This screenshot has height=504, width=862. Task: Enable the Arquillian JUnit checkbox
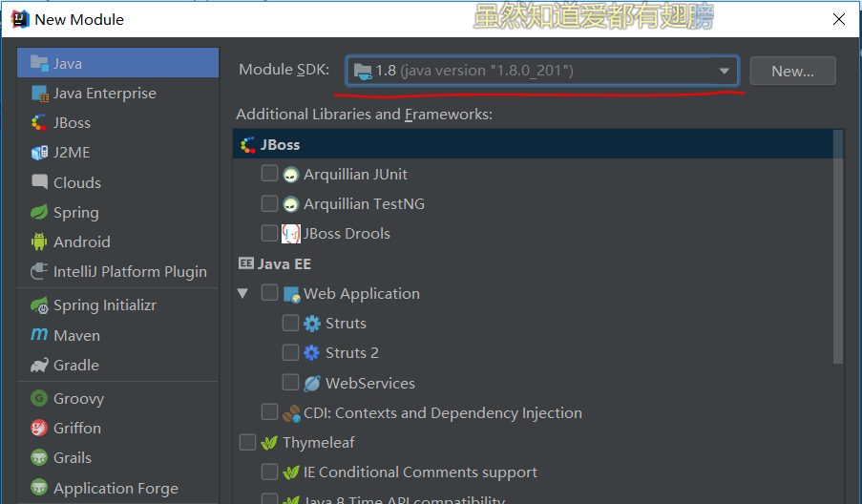tap(269, 173)
